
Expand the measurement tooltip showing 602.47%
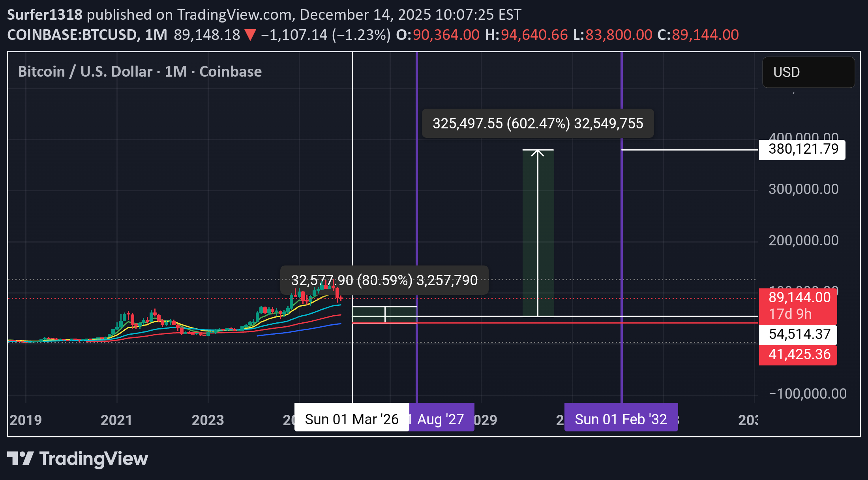[538, 123]
